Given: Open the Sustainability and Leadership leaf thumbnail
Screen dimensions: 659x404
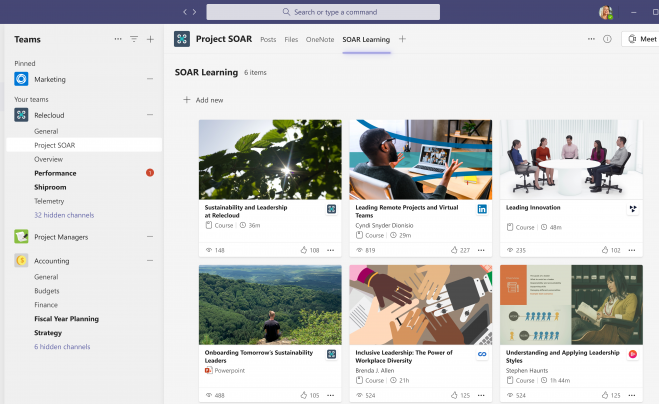Looking at the screenshot, I should [x=270, y=159].
